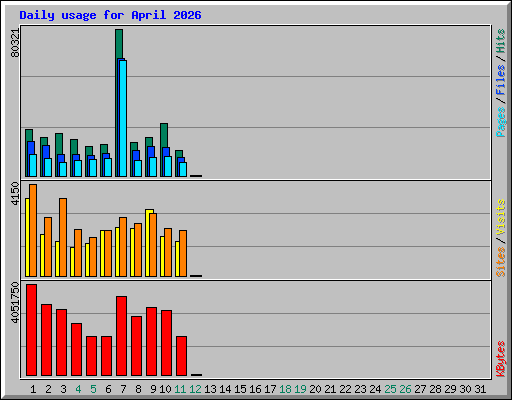
Task: Click the tall green hits bar for day 7
Action: (119, 43)
